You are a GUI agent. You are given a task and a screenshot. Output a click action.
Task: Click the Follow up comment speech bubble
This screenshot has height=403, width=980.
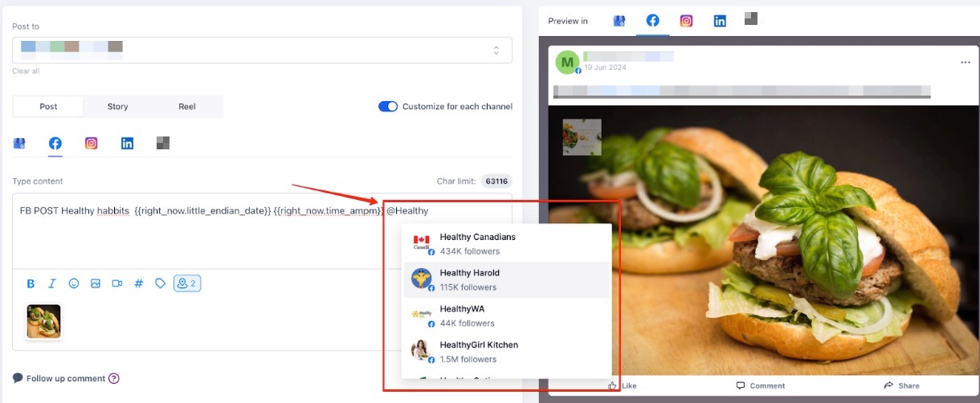point(18,378)
